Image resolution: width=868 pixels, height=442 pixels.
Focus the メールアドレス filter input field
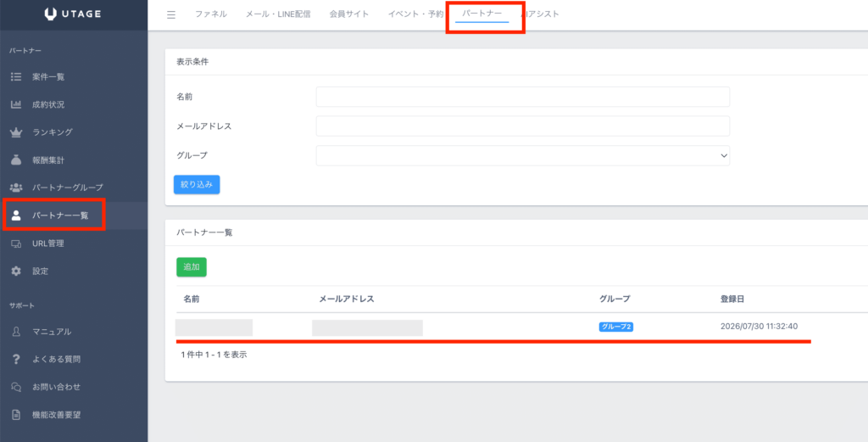pos(522,126)
